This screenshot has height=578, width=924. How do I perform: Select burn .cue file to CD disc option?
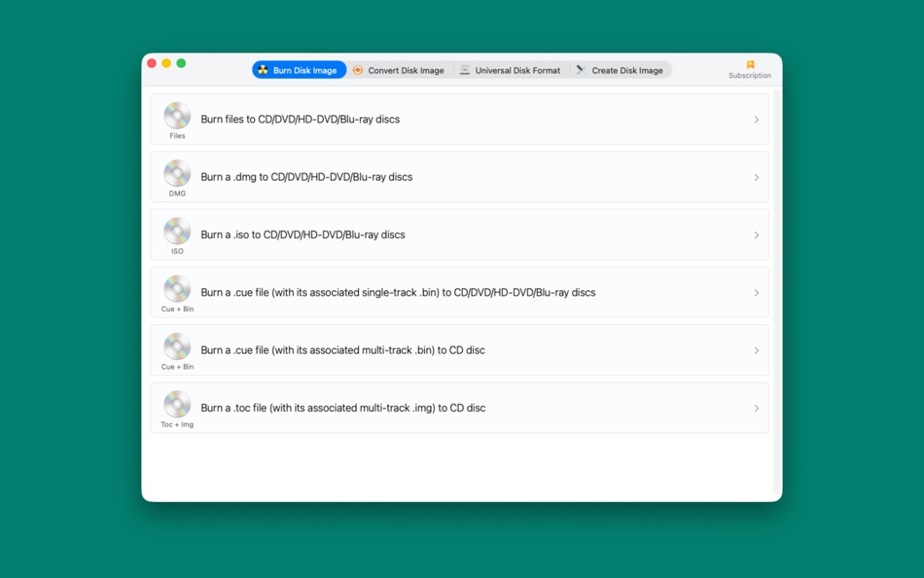tap(457, 349)
